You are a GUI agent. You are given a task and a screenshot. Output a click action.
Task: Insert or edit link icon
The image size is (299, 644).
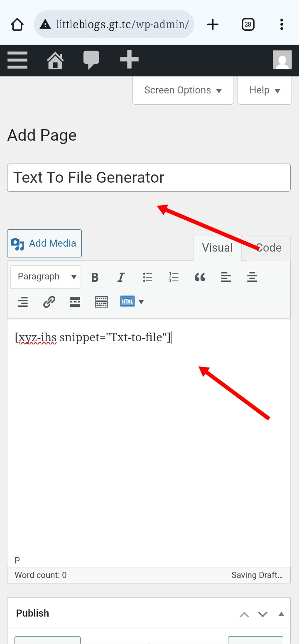(49, 302)
